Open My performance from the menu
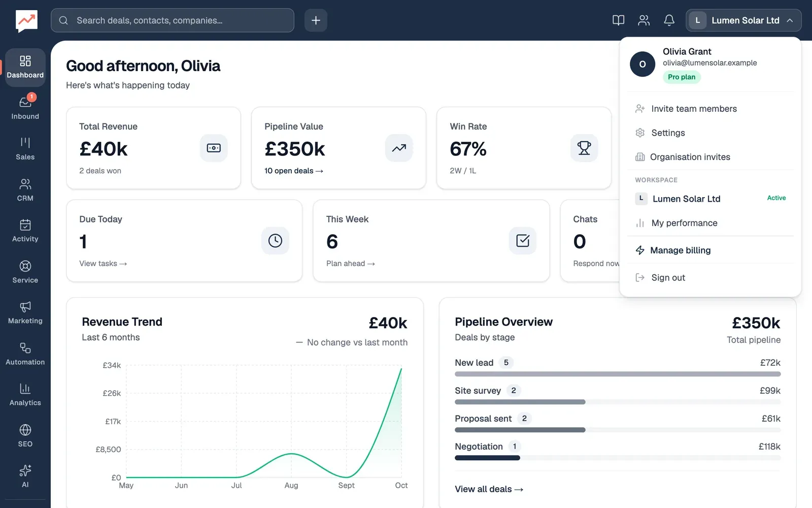The width and height of the screenshot is (812, 508). click(710, 223)
